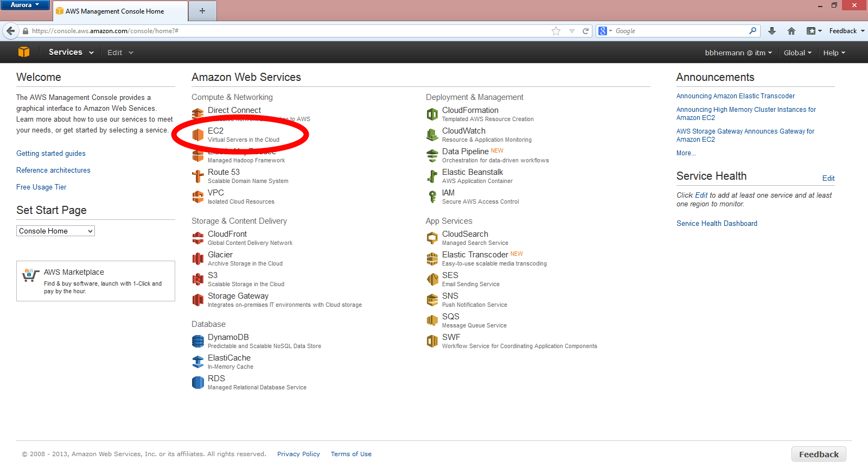Screen dimensions: 868x467
Task: Expand the Help dropdown menu
Action: point(834,53)
